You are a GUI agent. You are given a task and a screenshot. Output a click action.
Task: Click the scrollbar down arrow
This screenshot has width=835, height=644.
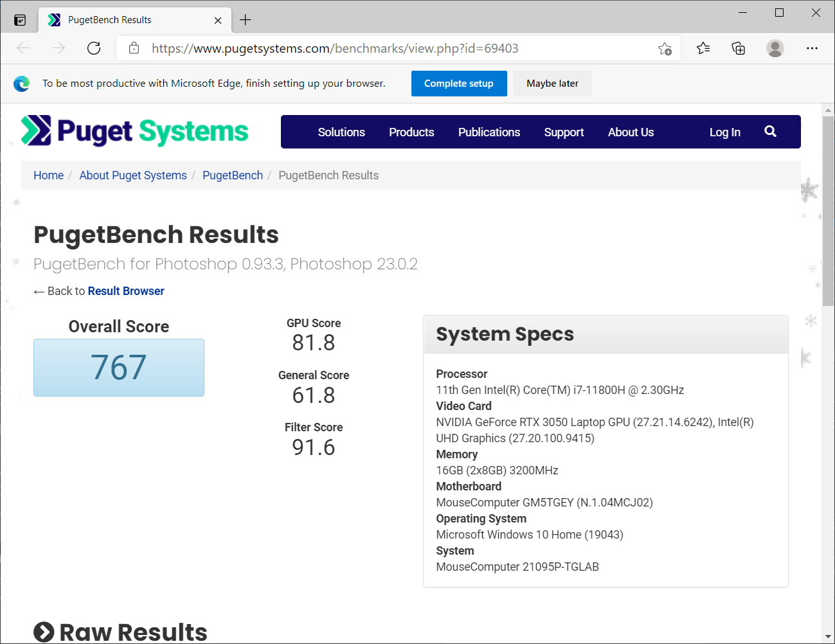[x=828, y=637]
